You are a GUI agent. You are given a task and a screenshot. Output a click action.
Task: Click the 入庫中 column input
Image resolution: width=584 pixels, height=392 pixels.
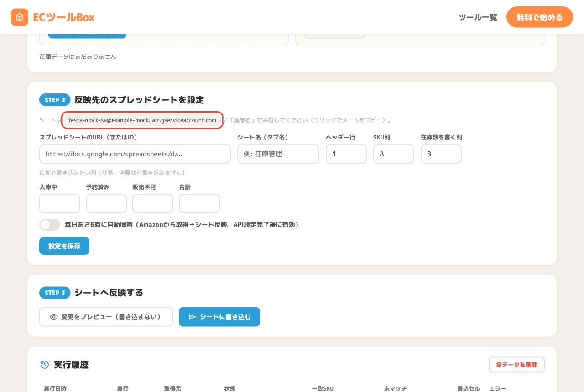tap(60, 204)
